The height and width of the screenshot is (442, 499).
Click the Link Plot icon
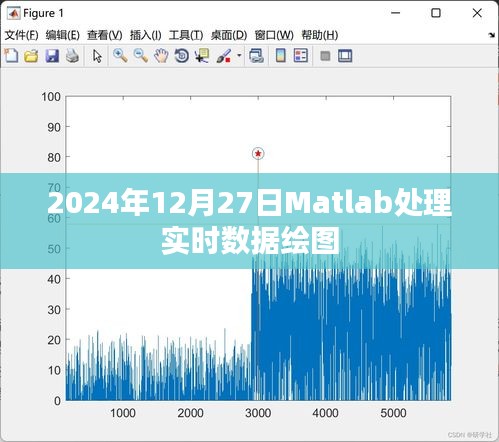coord(256,56)
